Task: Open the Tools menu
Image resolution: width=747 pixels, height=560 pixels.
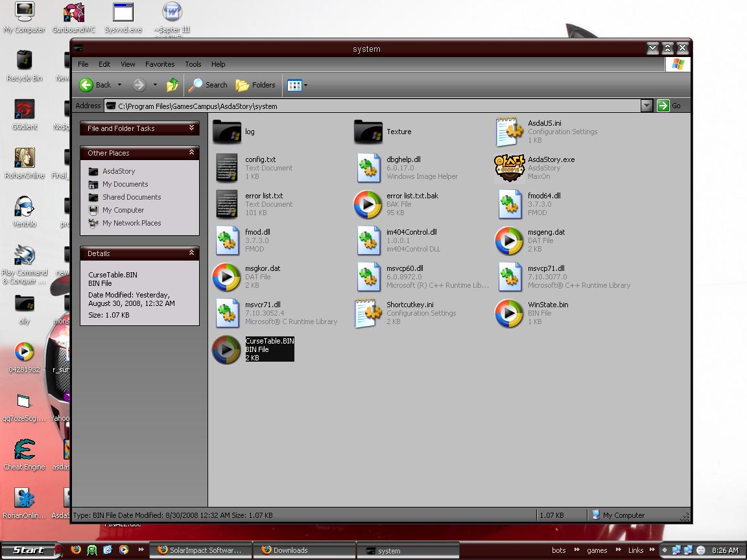Action: [x=193, y=64]
